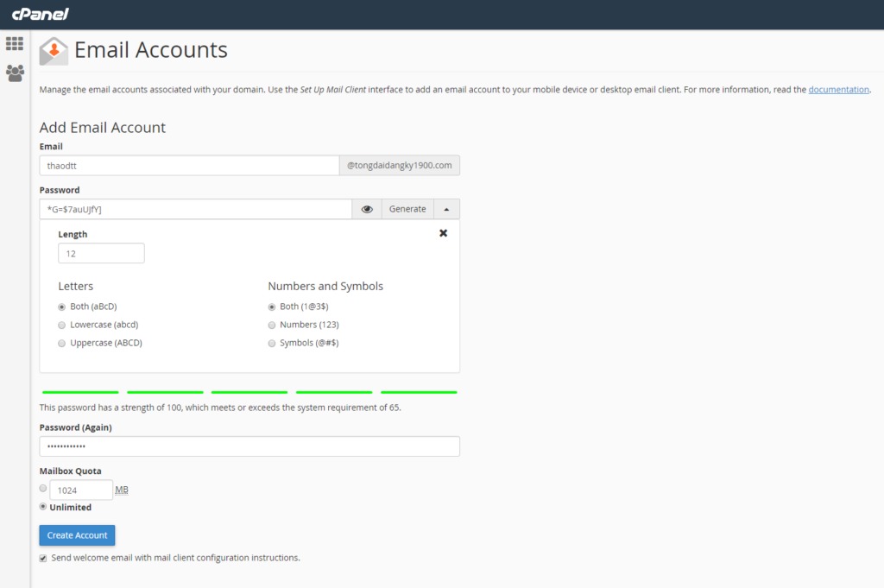Image resolution: width=884 pixels, height=588 pixels.
Task: Select Numbers (123) option
Action: [272, 326]
